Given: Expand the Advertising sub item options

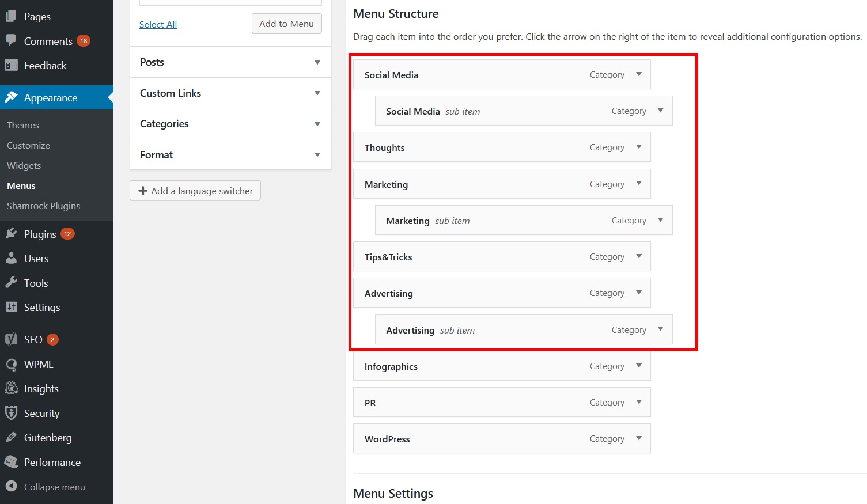Looking at the screenshot, I should [660, 329].
